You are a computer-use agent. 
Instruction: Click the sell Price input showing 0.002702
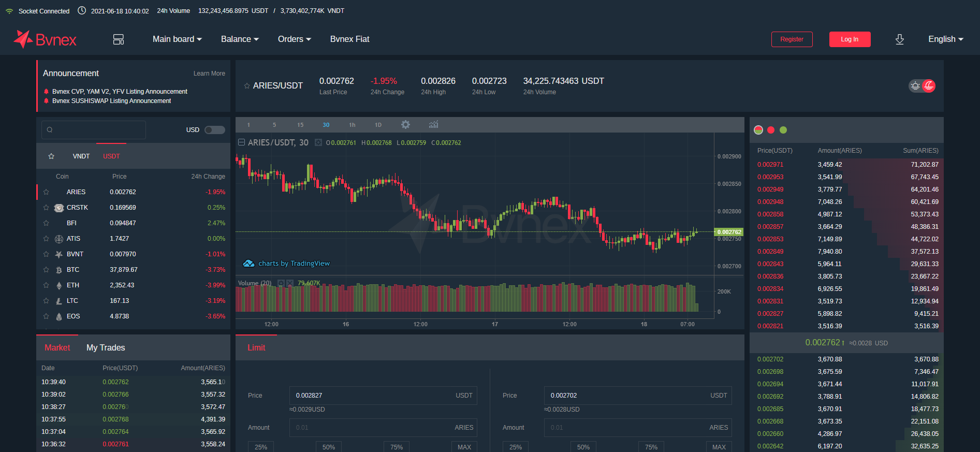pos(638,396)
